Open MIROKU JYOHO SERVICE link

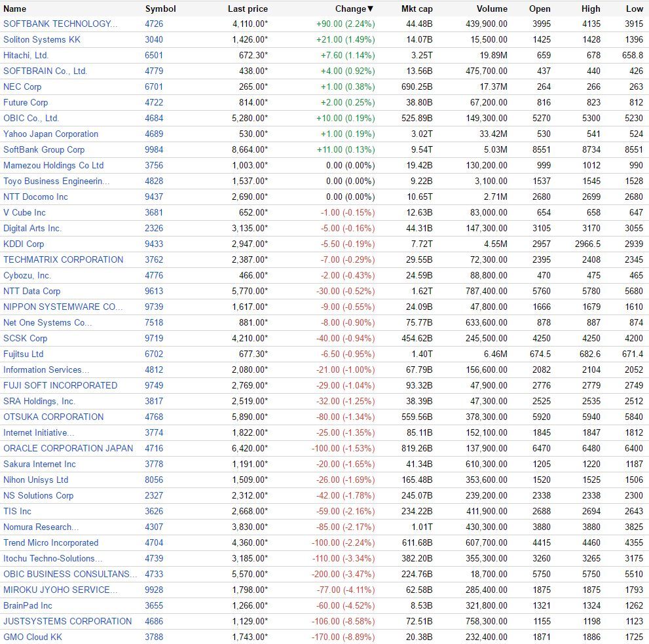(60, 590)
